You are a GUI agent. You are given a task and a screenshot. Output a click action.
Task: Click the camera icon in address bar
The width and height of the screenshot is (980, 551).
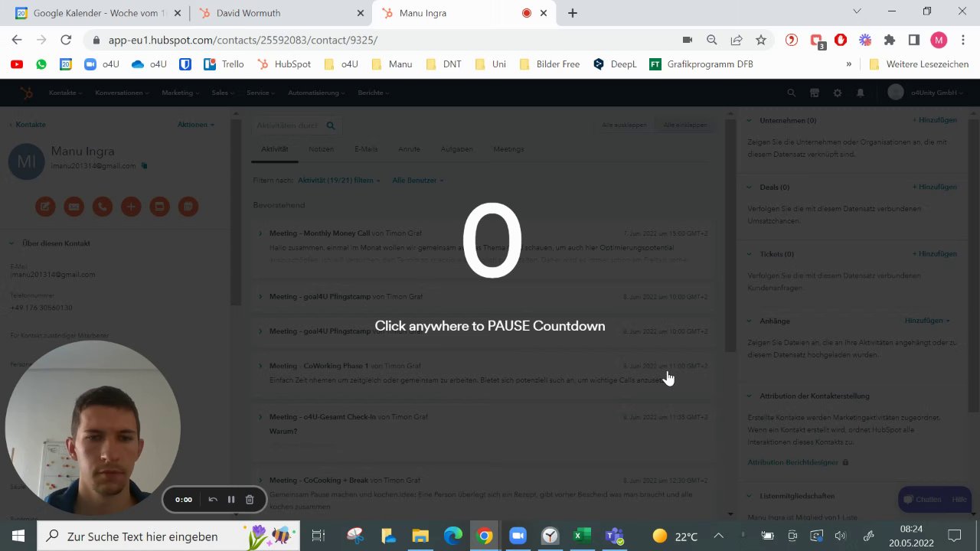[x=687, y=40]
